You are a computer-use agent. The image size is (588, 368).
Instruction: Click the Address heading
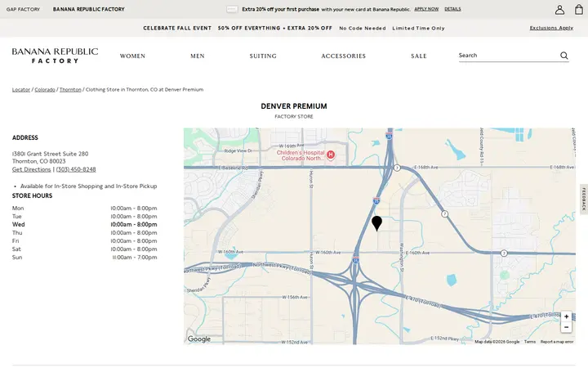pos(25,137)
